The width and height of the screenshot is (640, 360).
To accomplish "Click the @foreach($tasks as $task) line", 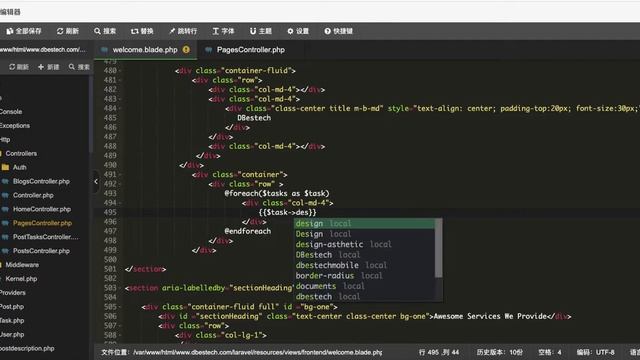I will pyautogui.click(x=277, y=193).
